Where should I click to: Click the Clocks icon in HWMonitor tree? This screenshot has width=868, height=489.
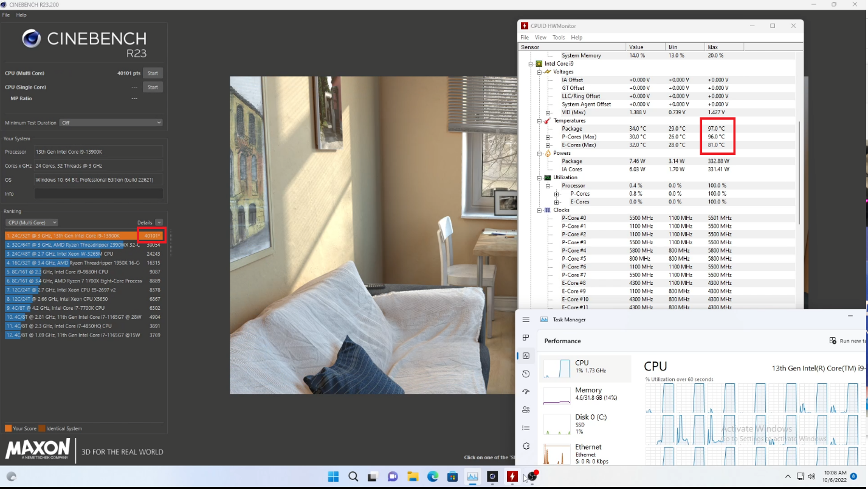[547, 210]
